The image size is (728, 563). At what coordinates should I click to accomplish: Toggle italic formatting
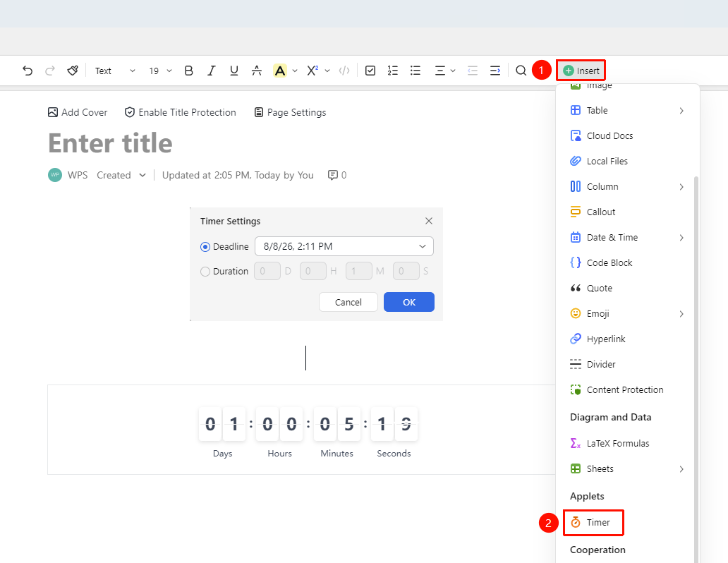tap(211, 71)
